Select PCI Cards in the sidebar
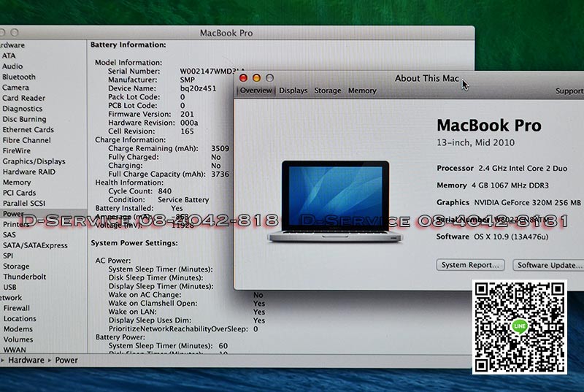Viewport: 584px width, 392px height. coord(19,193)
